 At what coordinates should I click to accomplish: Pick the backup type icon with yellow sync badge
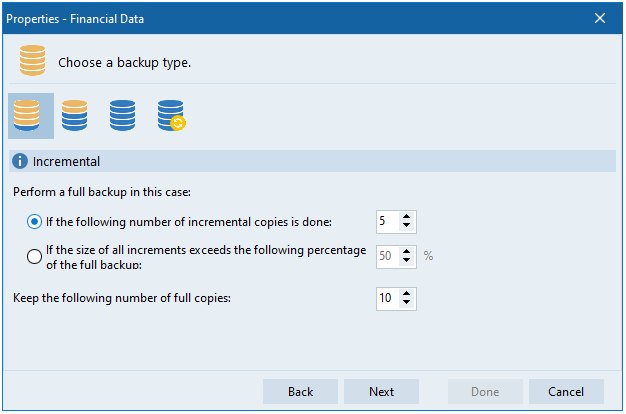172,116
